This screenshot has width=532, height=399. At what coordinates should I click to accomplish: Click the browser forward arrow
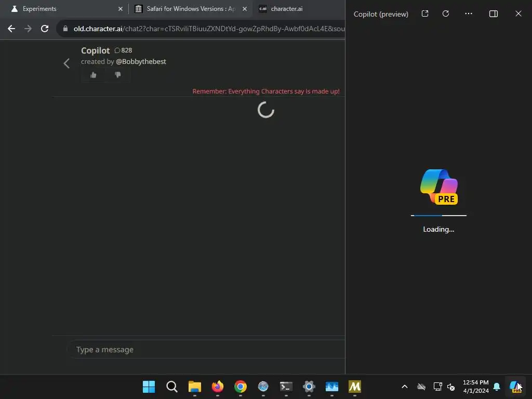click(28, 29)
